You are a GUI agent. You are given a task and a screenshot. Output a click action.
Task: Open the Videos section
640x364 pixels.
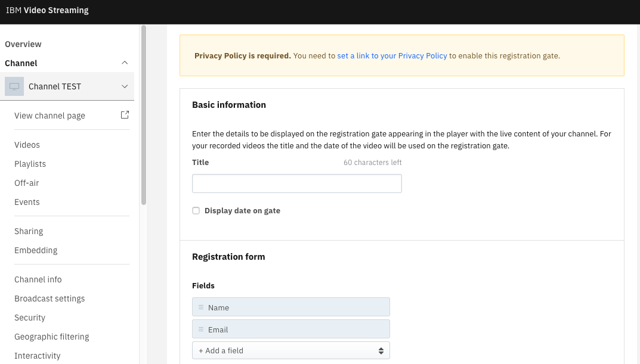click(x=27, y=145)
